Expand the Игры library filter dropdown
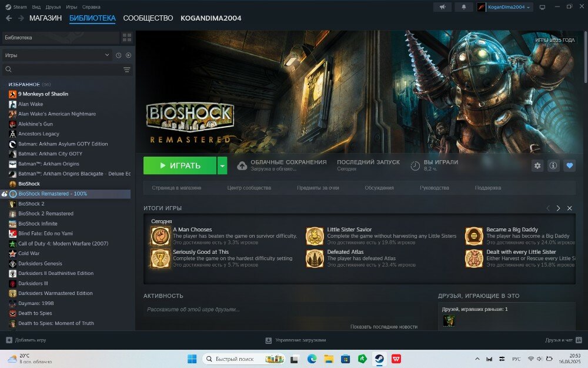The height and width of the screenshot is (368, 588). point(56,55)
